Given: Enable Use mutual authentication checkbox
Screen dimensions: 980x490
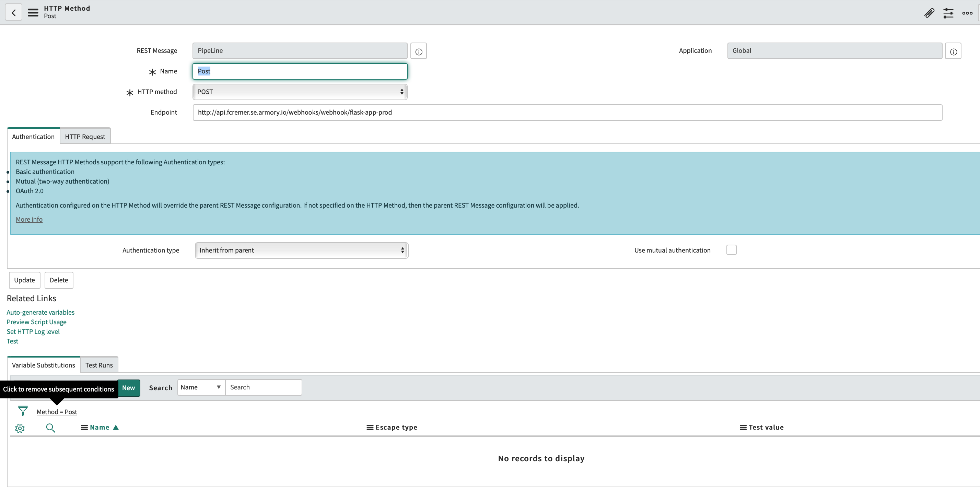Looking at the screenshot, I should click(731, 250).
